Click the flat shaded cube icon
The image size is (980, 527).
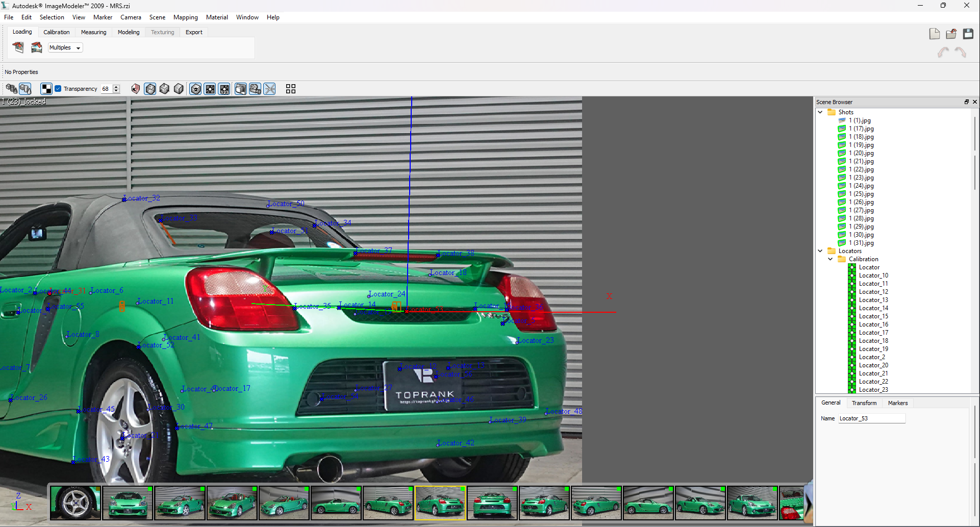pyautogui.click(x=164, y=89)
